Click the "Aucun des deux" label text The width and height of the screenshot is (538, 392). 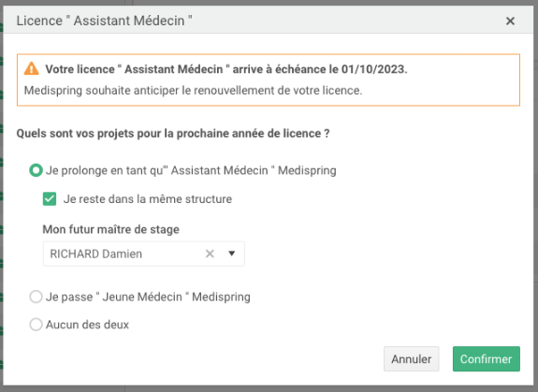[87, 325]
